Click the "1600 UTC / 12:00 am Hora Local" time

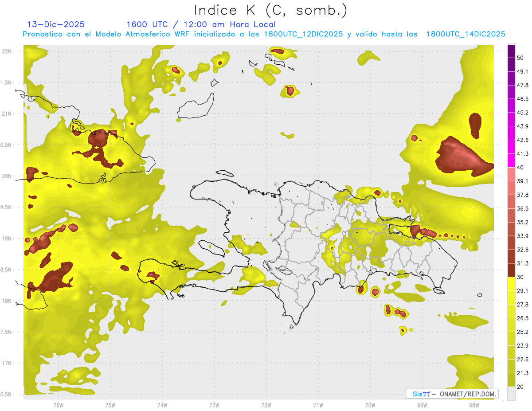[x=201, y=24]
